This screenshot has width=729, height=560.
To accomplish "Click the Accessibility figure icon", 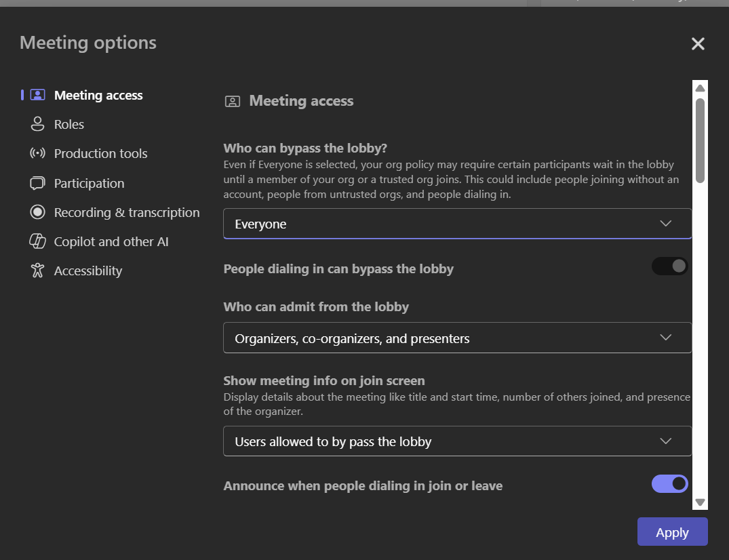I will click(x=38, y=271).
